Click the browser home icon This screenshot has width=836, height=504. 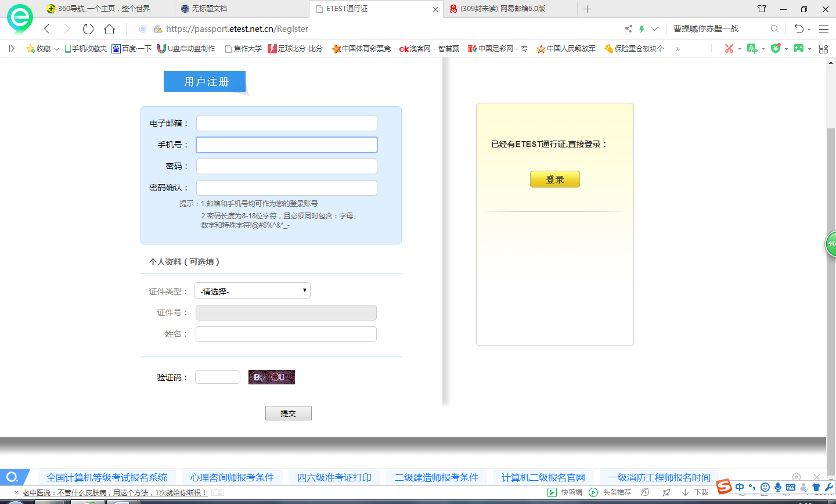click(109, 29)
